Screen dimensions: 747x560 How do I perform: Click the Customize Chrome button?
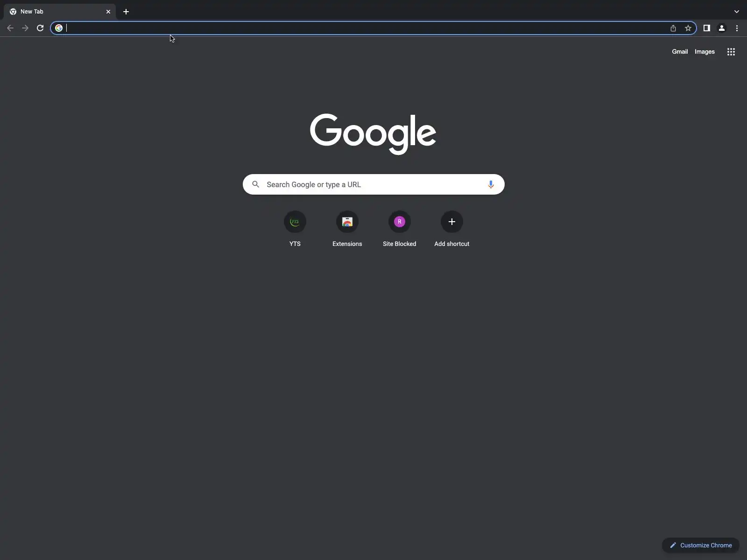700,545
